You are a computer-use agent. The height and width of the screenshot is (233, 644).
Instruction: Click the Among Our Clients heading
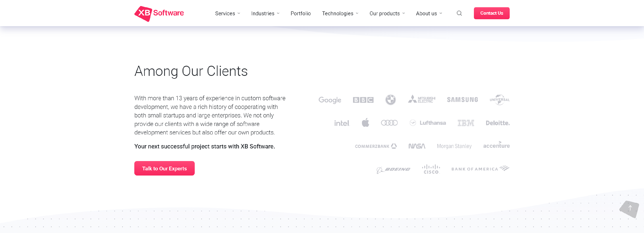click(x=191, y=71)
